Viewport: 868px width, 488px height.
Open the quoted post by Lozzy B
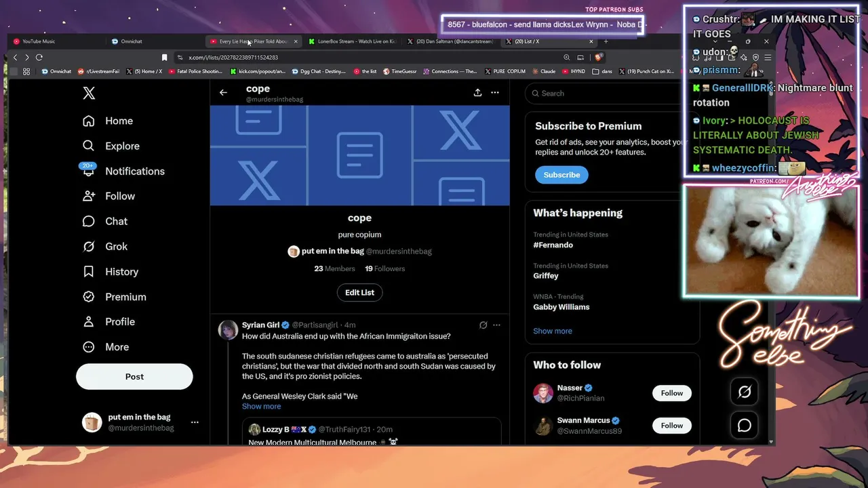pyautogui.click(x=372, y=431)
